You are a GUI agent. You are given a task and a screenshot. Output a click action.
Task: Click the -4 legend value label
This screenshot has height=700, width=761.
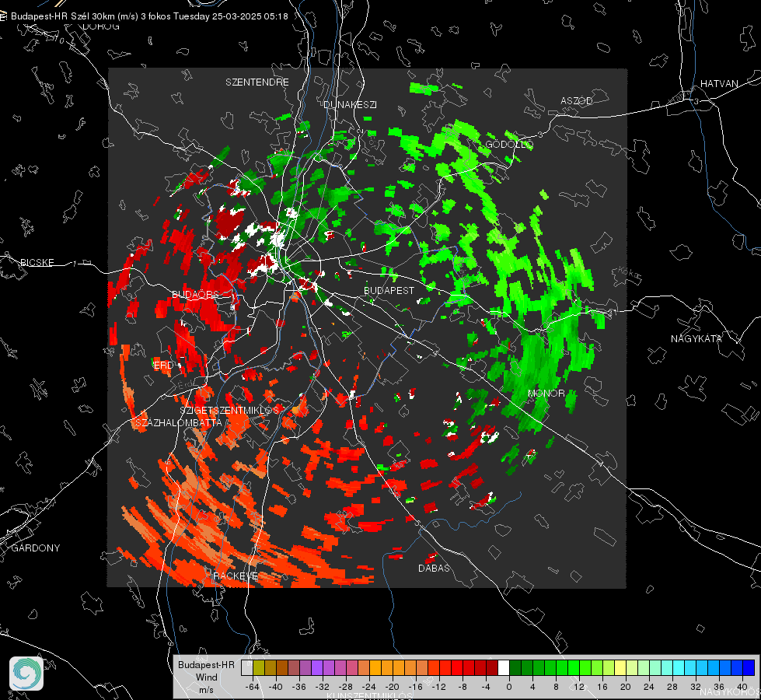click(486, 687)
